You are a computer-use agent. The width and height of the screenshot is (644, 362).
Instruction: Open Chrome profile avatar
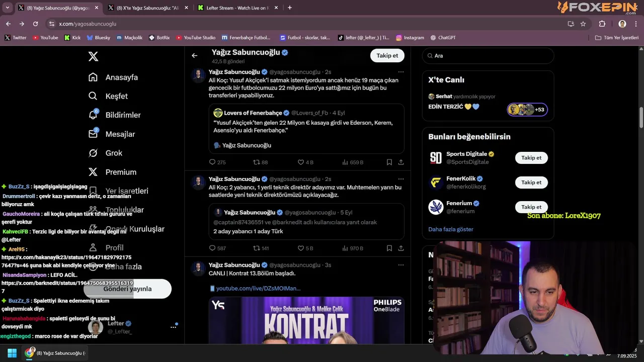(622, 24)
